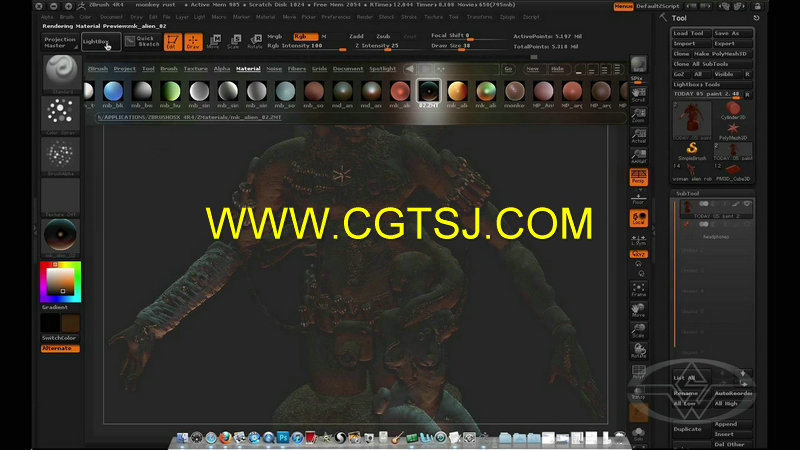The image size is (800, 450).
Task: Open the Material menu in top bar
Action: point(265,17)
